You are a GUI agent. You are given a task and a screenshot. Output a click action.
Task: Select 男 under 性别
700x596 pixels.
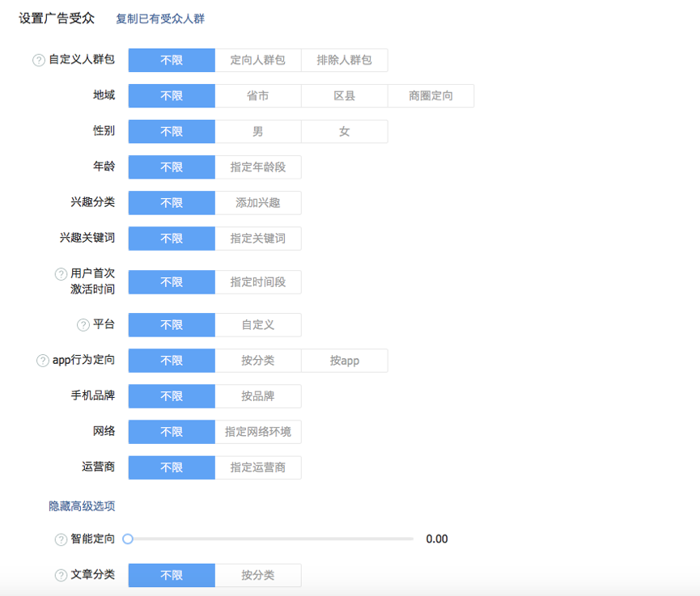tap(258, 132)
